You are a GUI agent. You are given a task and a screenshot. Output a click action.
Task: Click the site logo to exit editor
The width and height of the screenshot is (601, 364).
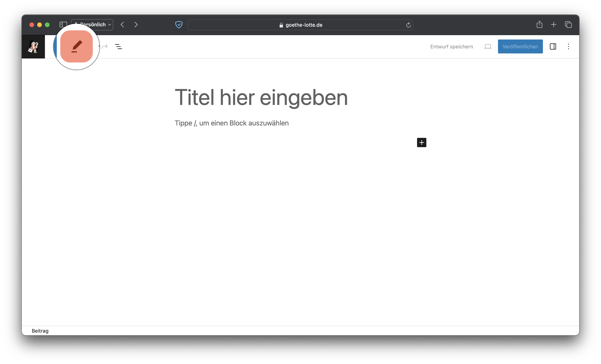[x=33, y=47]
